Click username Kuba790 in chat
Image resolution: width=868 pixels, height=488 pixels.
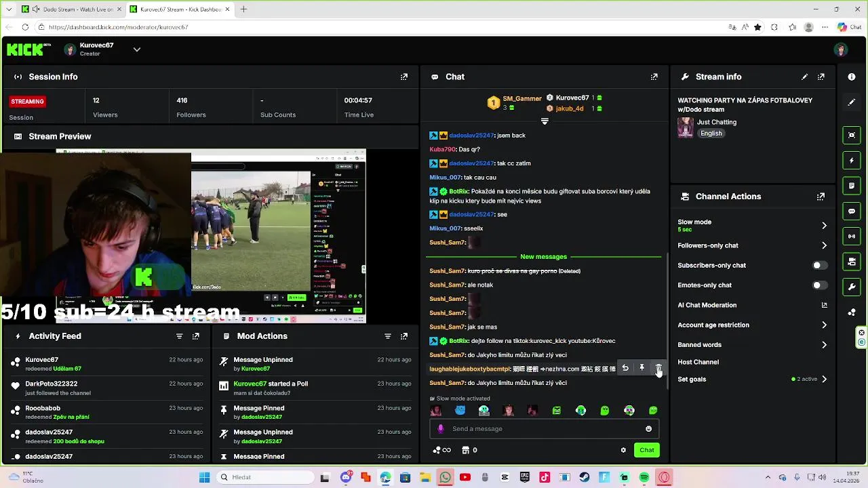[x=442, y=149]
